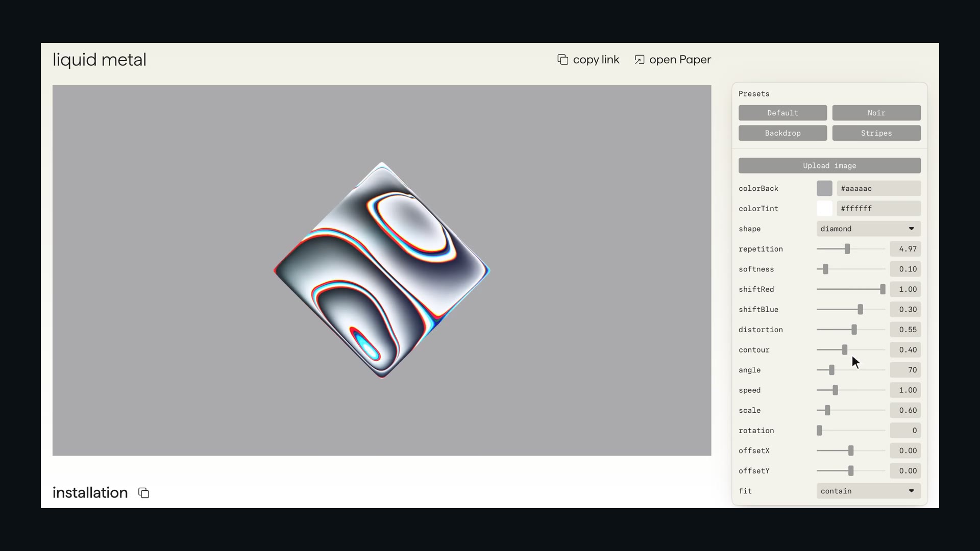Open the fit dropdown showing contain
This screenshot has height=551, width=980.
click(x=868, y=491)
